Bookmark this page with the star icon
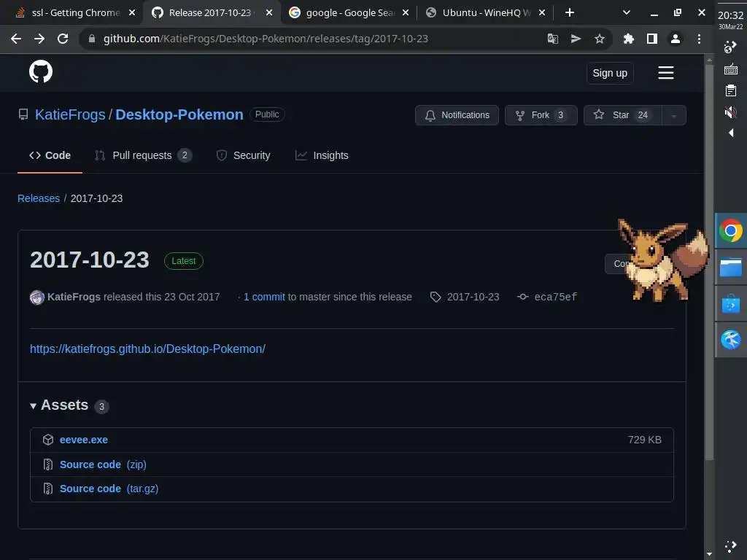 tap(600, 39)
